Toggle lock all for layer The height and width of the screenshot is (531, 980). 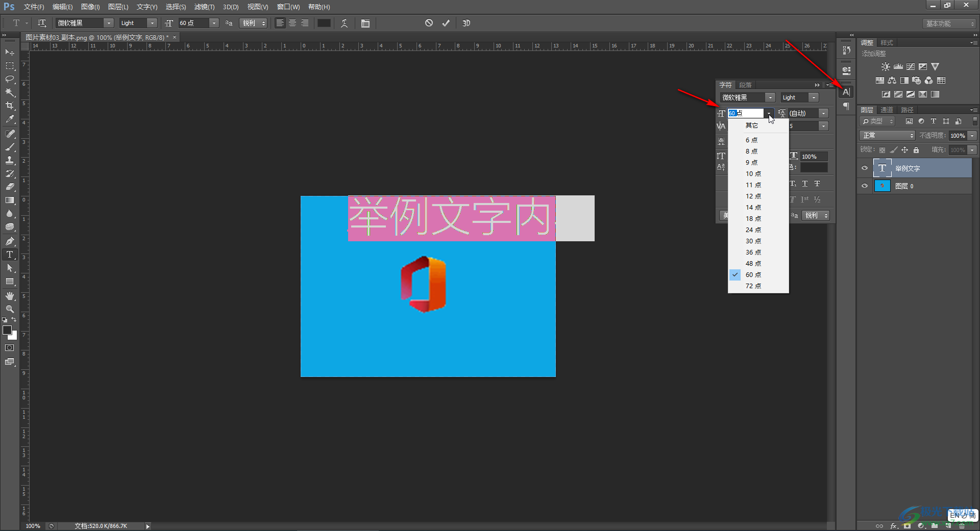pos(916,150)
